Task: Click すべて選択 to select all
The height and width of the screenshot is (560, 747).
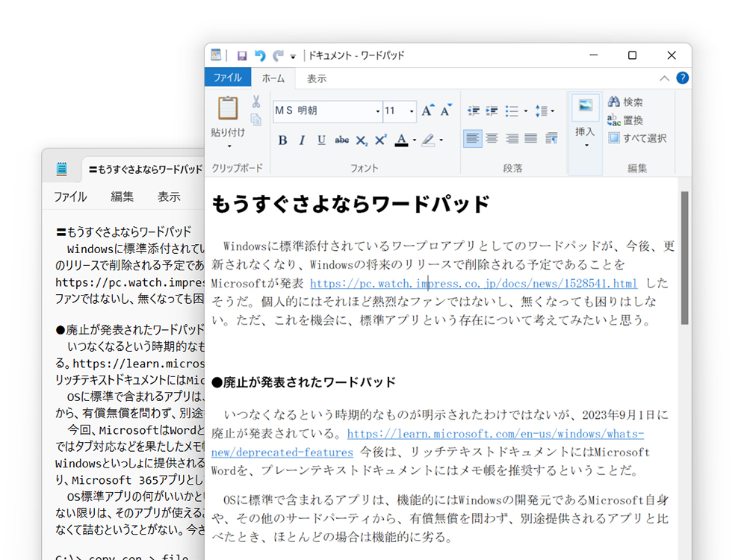Action: click(x=637, y=138)
